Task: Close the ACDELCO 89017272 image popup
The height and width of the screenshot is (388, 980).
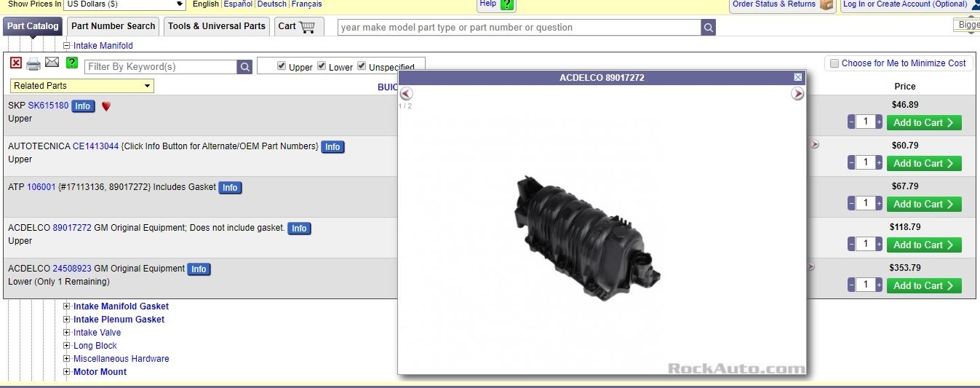Action: pyautogui.click(x=798, y=77)
